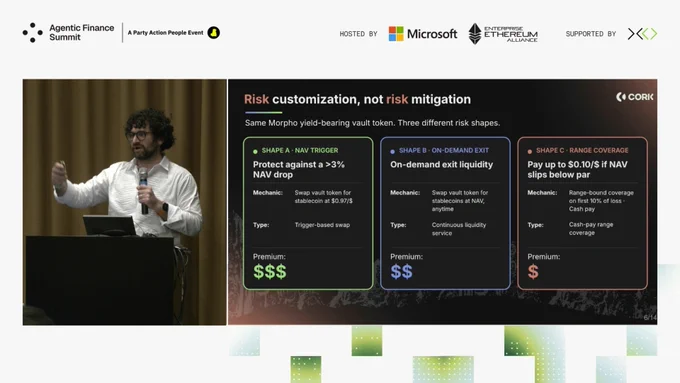The width and height of the screenshot is (680, 383).
Task: Click the Cork logo on the slide
Action: coord(634,97)
